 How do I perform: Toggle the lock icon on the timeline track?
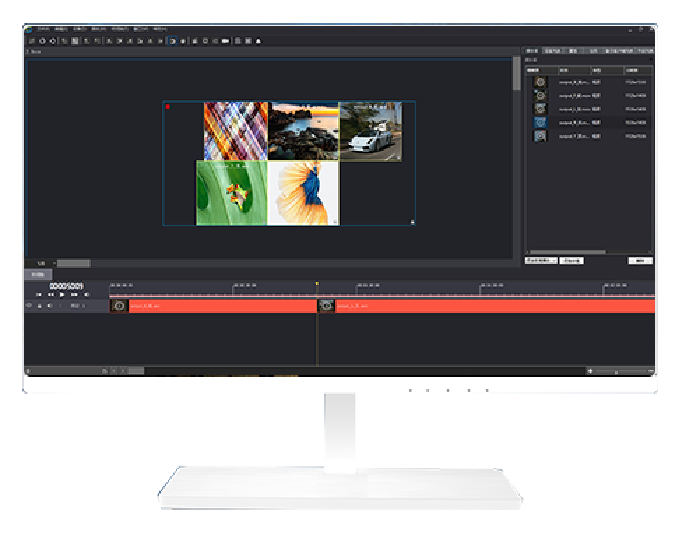click(40, 306)
